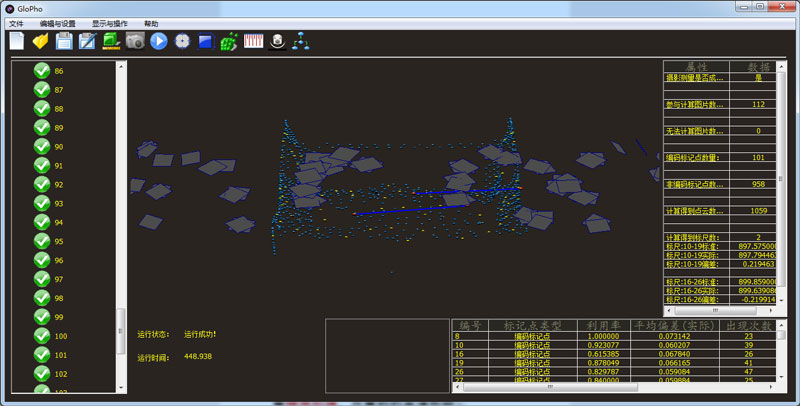Click the green 3D point grid icon
Screen dimensions: 800x406
[x=229, y=41]
